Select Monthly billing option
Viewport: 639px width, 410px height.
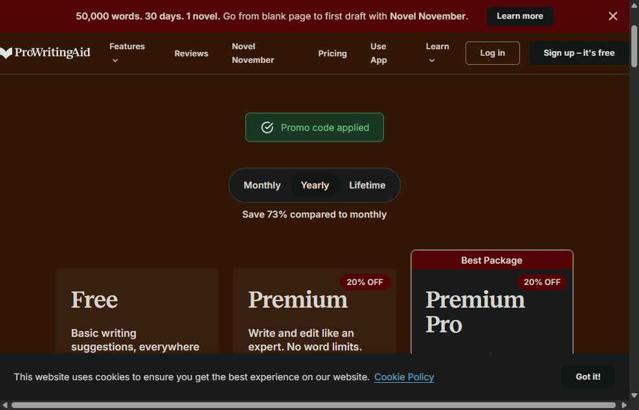coord(262,185)
